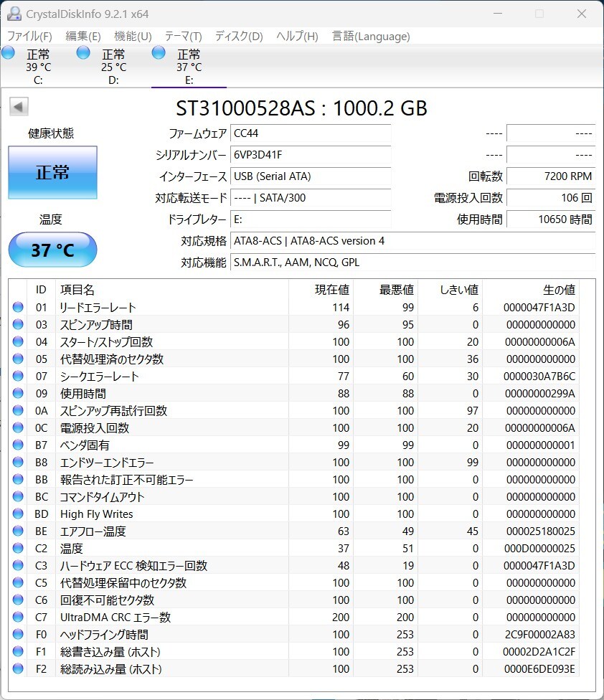
Task: Click the power-on count field 106 回
Action: coord(551,197)
